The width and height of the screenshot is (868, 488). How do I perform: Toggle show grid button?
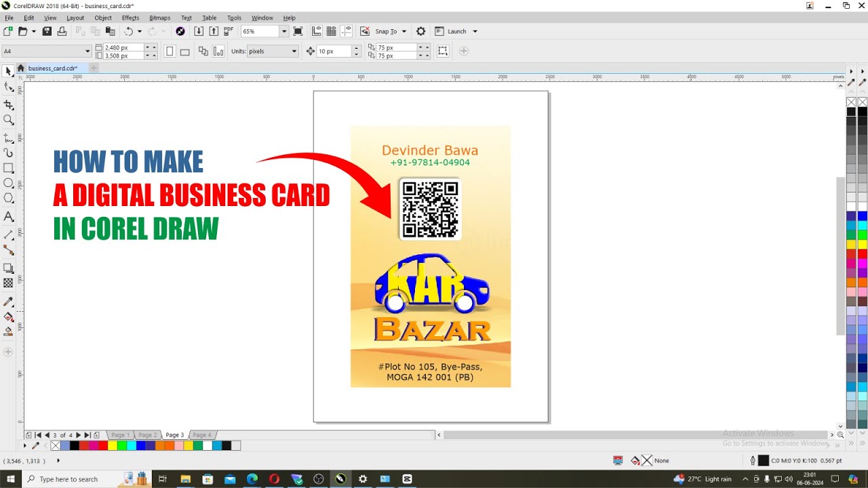point(332,31)
